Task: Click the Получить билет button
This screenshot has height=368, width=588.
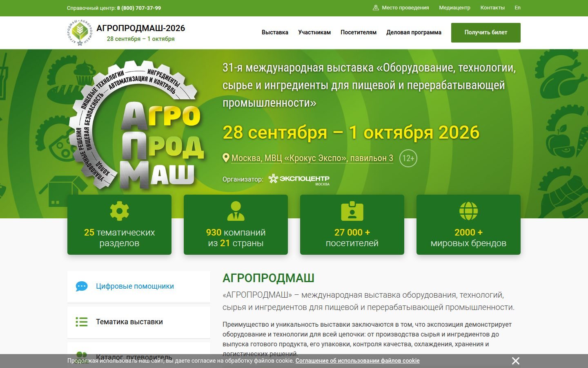Action: [486, 32]
